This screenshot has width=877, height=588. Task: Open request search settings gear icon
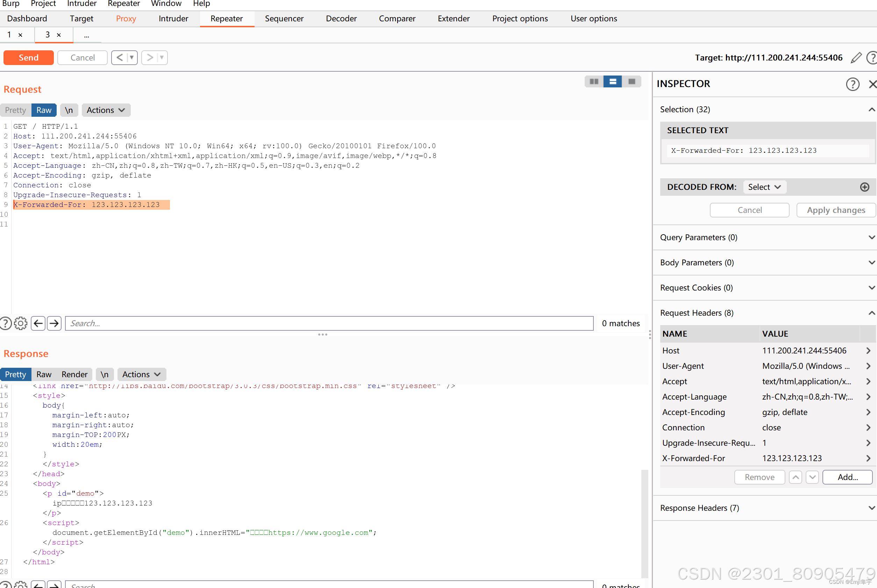[x=21, y=323]
